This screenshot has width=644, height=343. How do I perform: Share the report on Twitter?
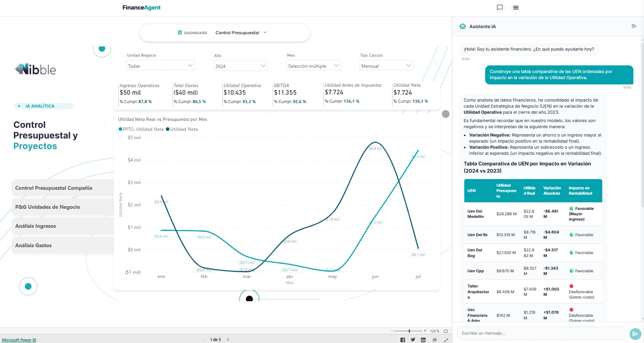click(x=413, y=340)
